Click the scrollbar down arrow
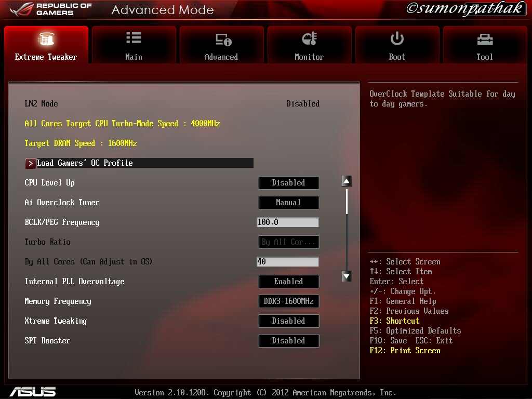Image resolution: width=532 pixels, height=399 pixels. (347, 276)
